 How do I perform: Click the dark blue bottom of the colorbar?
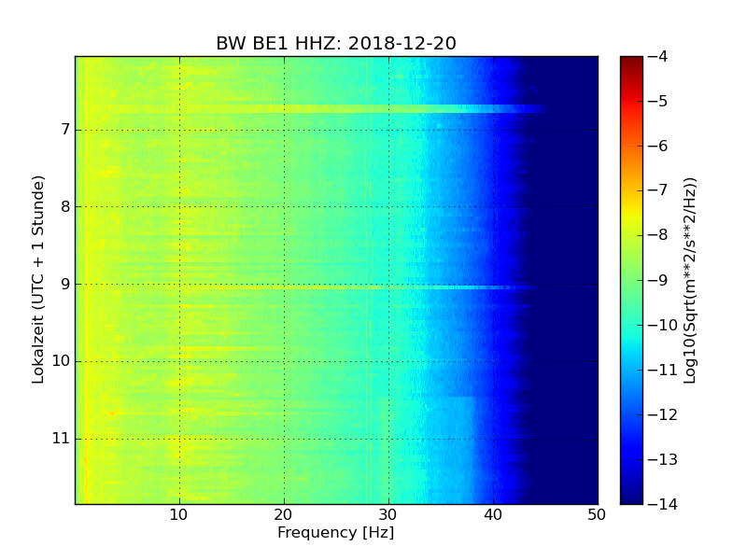631,496
